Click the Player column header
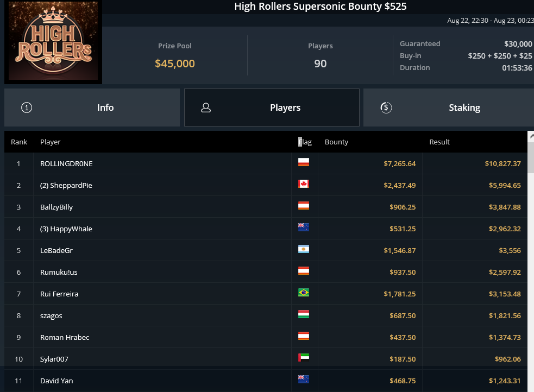 (x=51, y=142)
